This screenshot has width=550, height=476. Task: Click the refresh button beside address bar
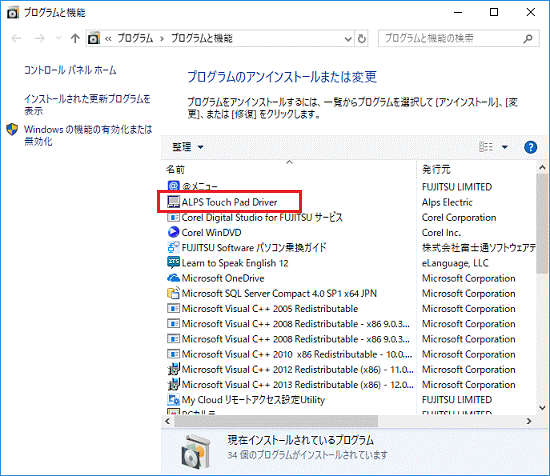362,38
